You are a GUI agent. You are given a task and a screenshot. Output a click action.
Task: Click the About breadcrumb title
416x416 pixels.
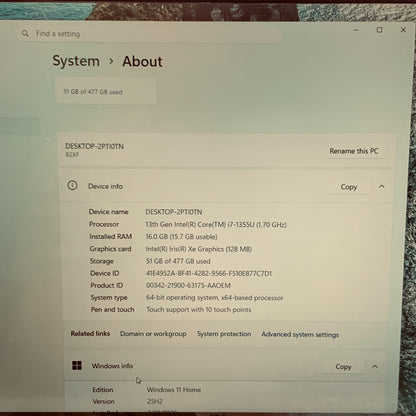pos(142,61)
